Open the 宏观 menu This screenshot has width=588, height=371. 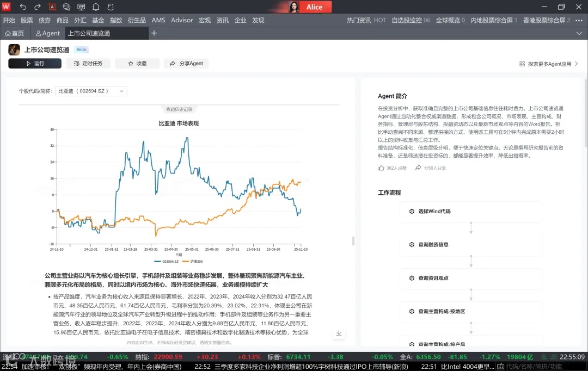(205, 20)
